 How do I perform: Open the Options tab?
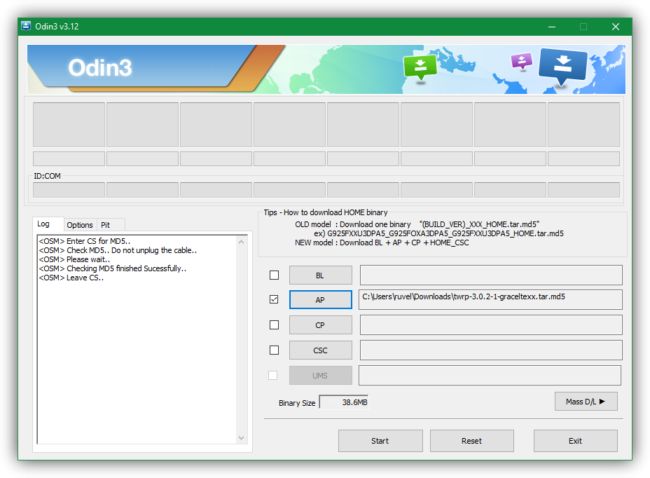80,225
